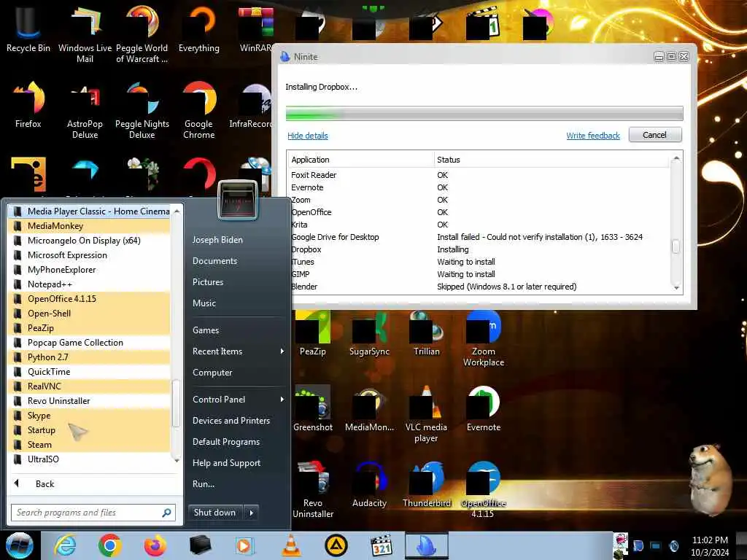Image resolution: width=747 pixels, height=560 pixels.
Task: Open the Everything desktop icon
Action: tap(199, 28)
